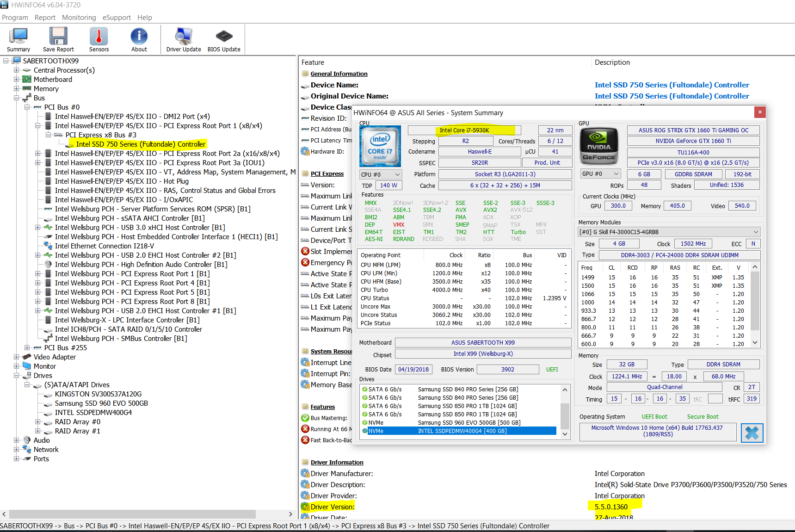Click Driver Version value 5.5.0.1360
This screenshot has width=795, height=532.
point(611,507)
